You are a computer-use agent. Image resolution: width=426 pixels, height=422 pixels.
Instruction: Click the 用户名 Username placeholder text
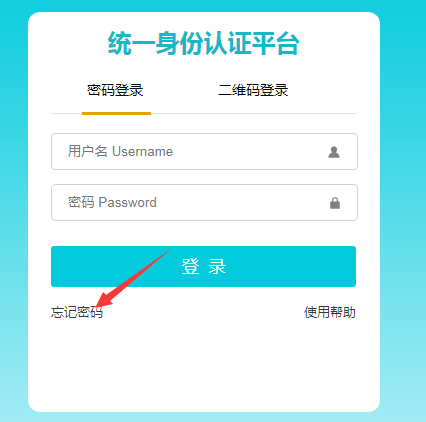120,151
